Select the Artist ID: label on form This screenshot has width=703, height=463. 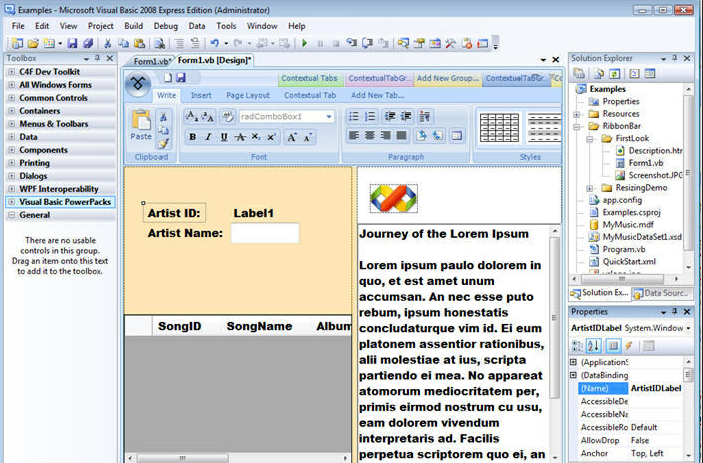[174, 213]
